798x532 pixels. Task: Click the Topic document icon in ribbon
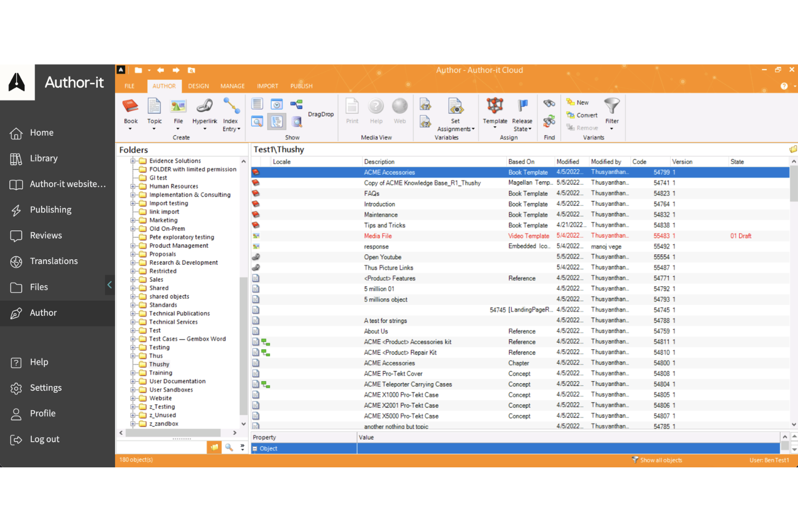coord(154,106)
